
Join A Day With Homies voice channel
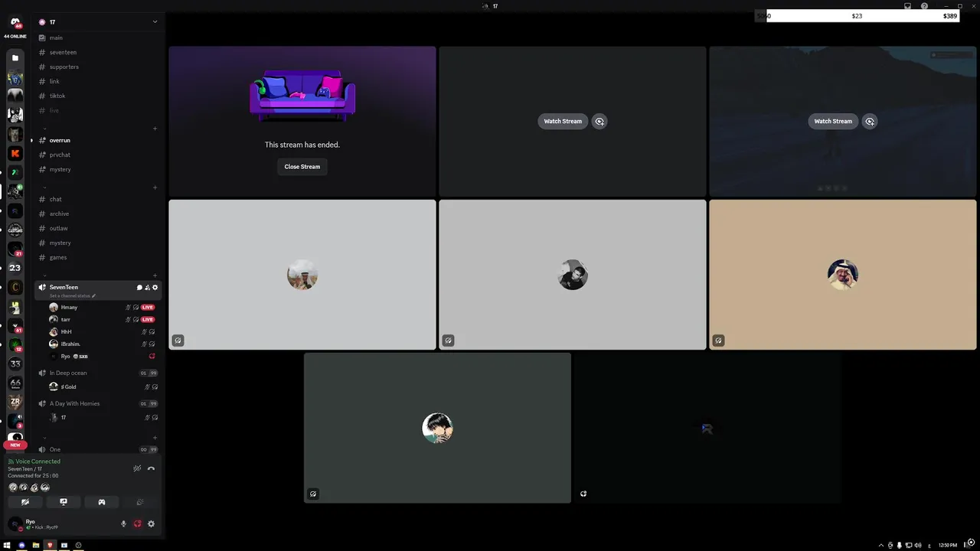click(x=99, y=403)
